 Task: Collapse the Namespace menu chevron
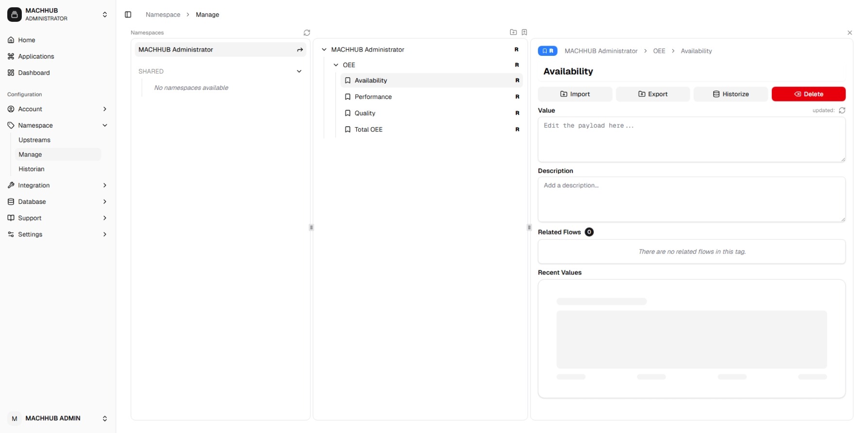point(105,125)
